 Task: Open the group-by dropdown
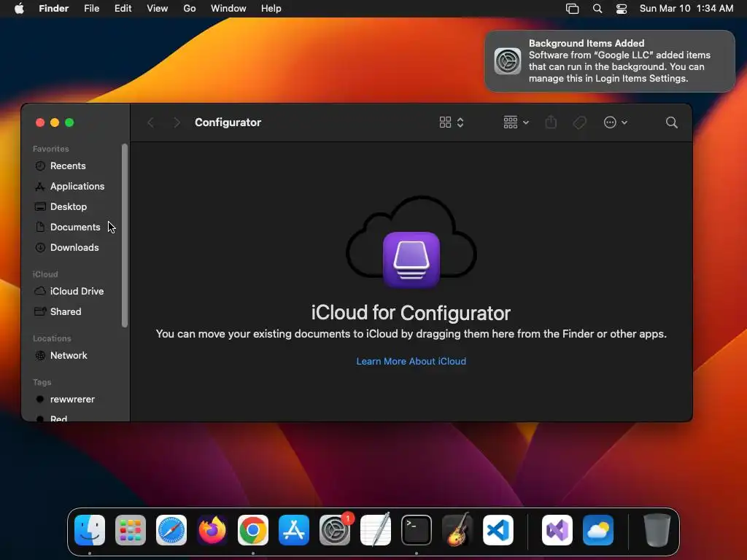click(x=516, y=122)
